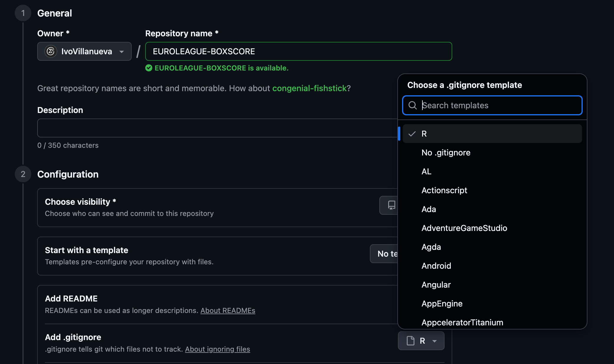
Task: Select the Ada template option
Action: pyautogui.click(x=428, y=209)
